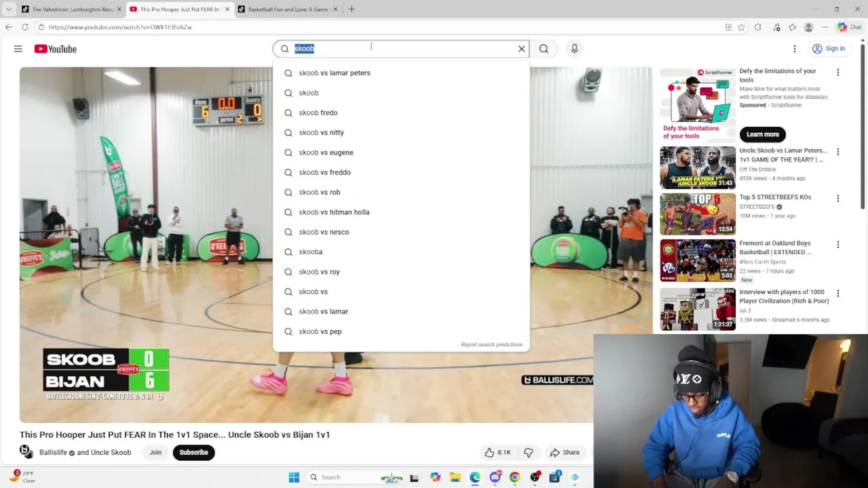Open Edge Settings and more menu
The height and width of the screenshot is (488, 868).
click(825, 27)
